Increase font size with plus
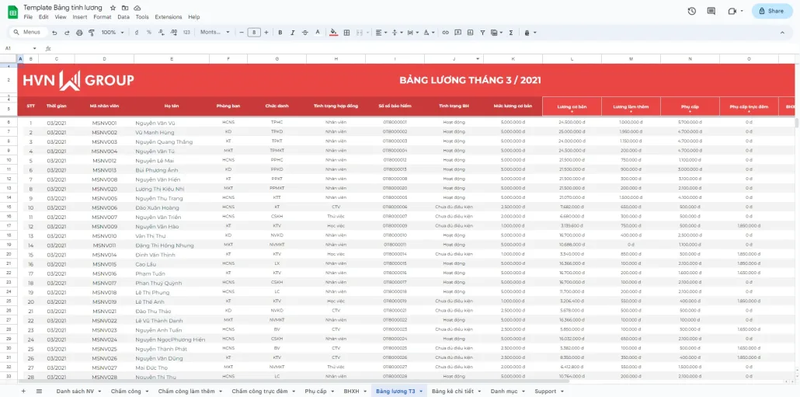The width and height of the screenshot is (800, 397). click(266, 33)
